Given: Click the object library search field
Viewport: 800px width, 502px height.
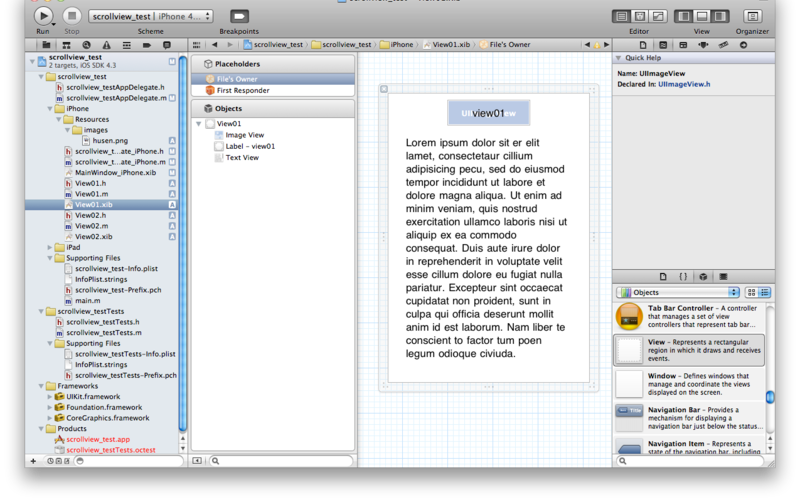Looking at the screenshot, I should click(x=691, y=461).
